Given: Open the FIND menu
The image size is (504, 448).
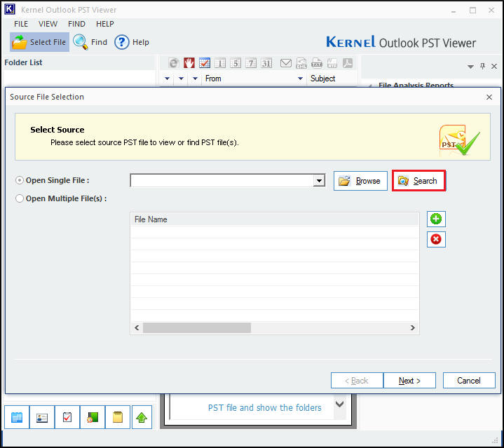Looking at the screenshot, I should pos(76,24).
